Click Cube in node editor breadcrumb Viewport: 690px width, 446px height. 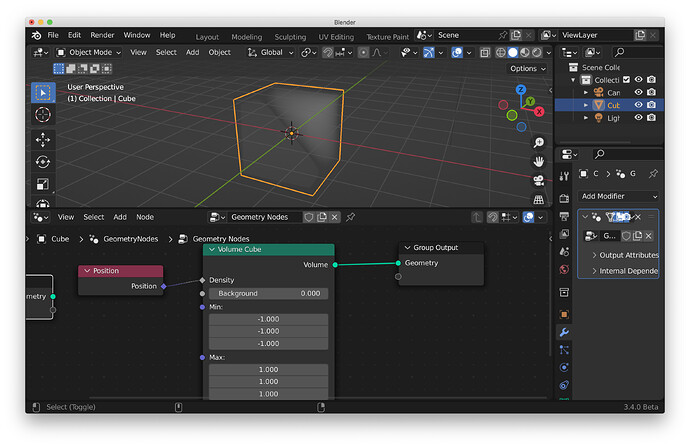pyautogui.click(x=60, y=239)
